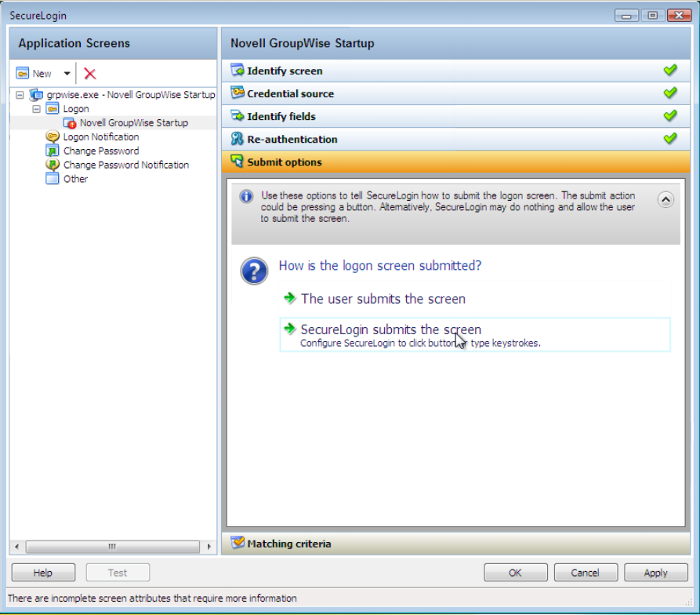
Task: Click 'Configure SecureLogin to click button' description
Action: (420, 343)
